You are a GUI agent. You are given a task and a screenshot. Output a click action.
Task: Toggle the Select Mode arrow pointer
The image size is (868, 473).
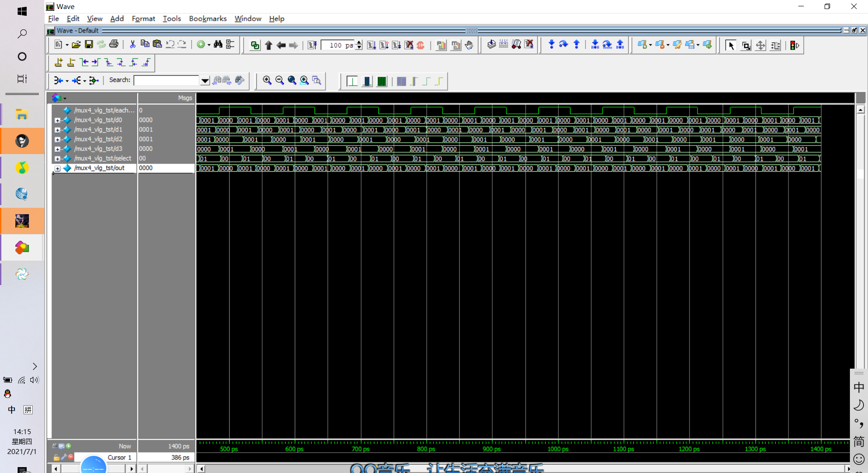[731, 45]
